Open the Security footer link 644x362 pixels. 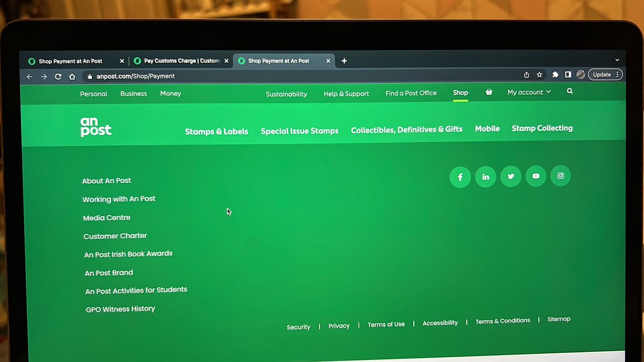tap(298, 327)
